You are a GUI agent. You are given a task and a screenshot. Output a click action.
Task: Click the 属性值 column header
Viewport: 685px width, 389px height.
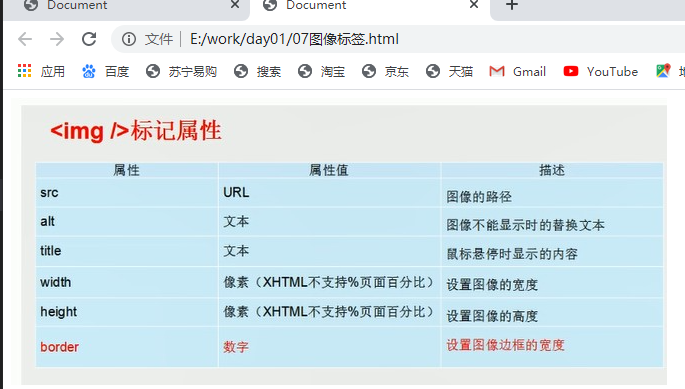329,170
